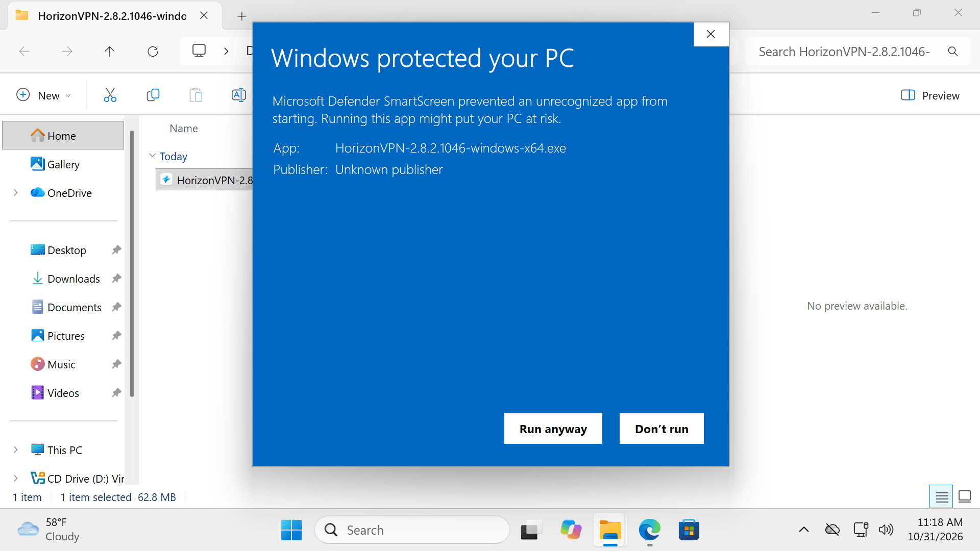Image resolution: width=980 pixels, height=551 pixels.
Task: Toggle the Preview pane button
Action: (930, 95)
